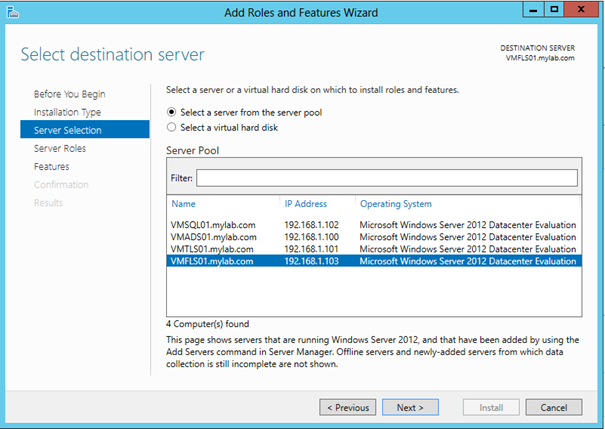Click the Cancel button
Viewport: 605px width, 429px height.
(x=554, y=407)
